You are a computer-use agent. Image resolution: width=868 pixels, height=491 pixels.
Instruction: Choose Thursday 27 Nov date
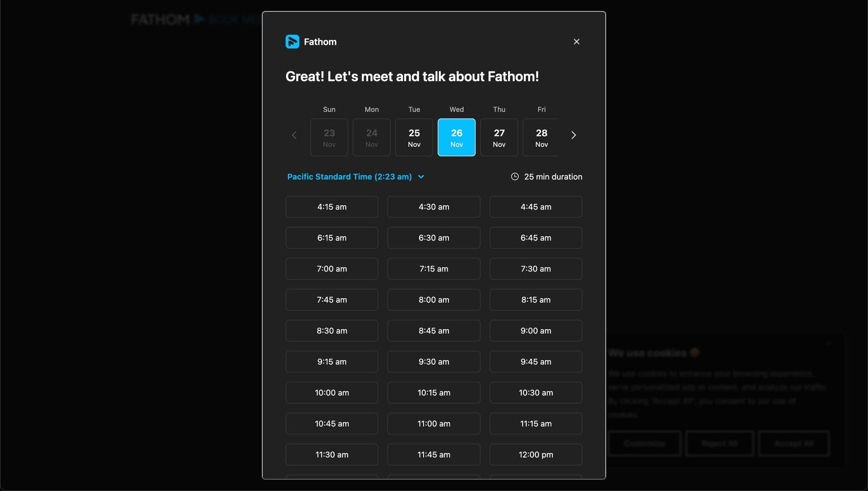point(499,137)
